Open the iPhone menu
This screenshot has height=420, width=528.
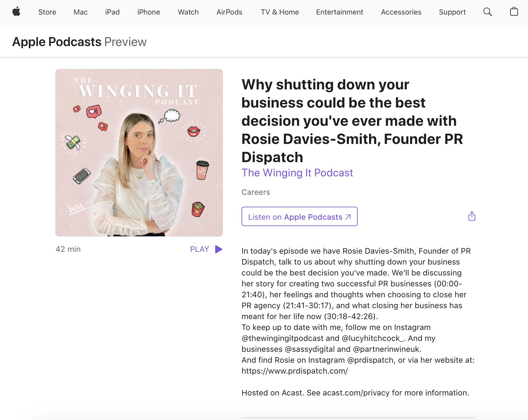pos(149,12)
